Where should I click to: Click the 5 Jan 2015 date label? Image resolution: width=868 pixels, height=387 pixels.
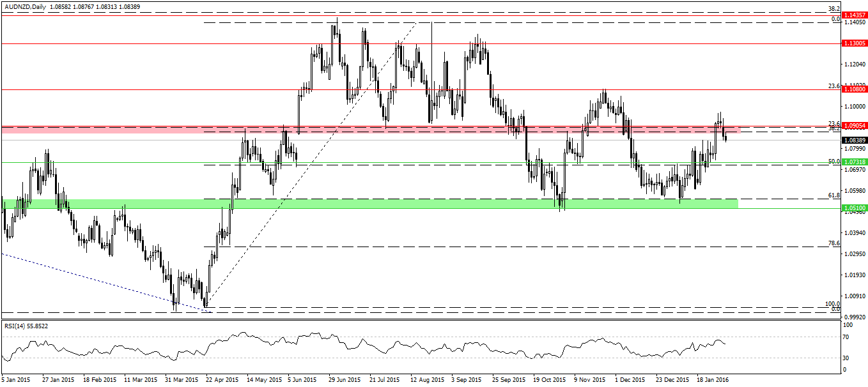tap(16, 379)
